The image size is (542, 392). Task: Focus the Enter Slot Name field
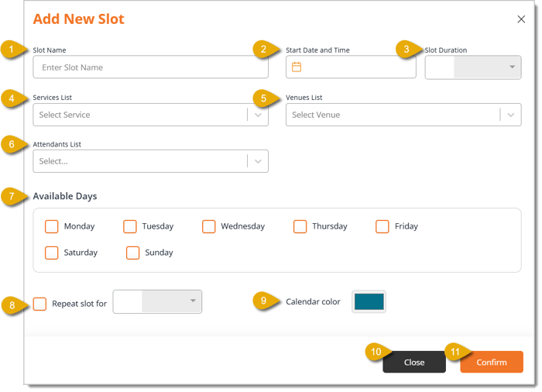click(x=151, y=67)
